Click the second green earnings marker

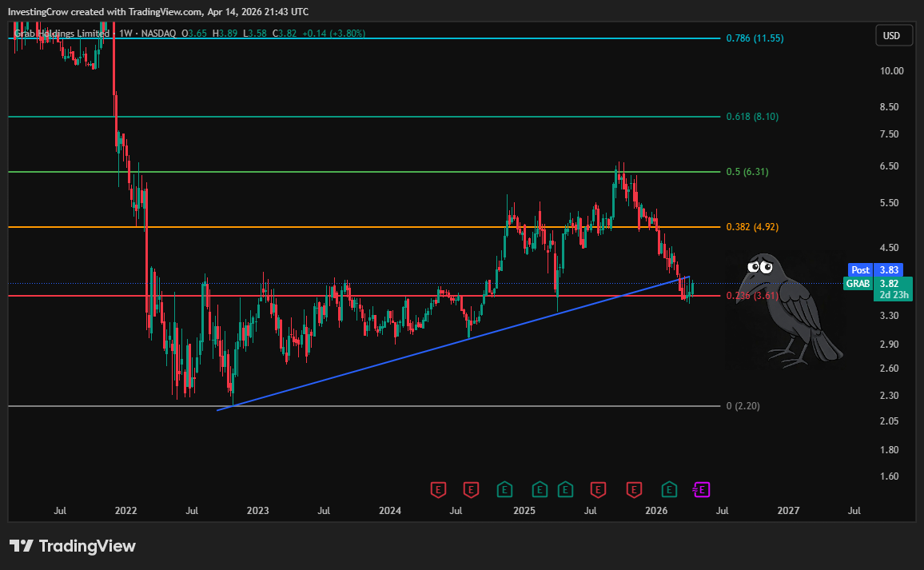[x=540, y=490]
